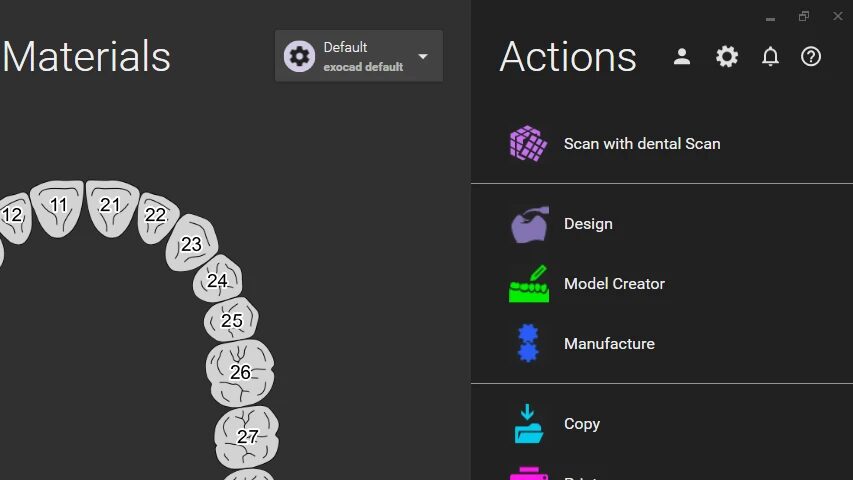Click the Copy folder icon
The height and width of the screenshot is (480, 853).
pyautogui.click(x=528, y=424)
